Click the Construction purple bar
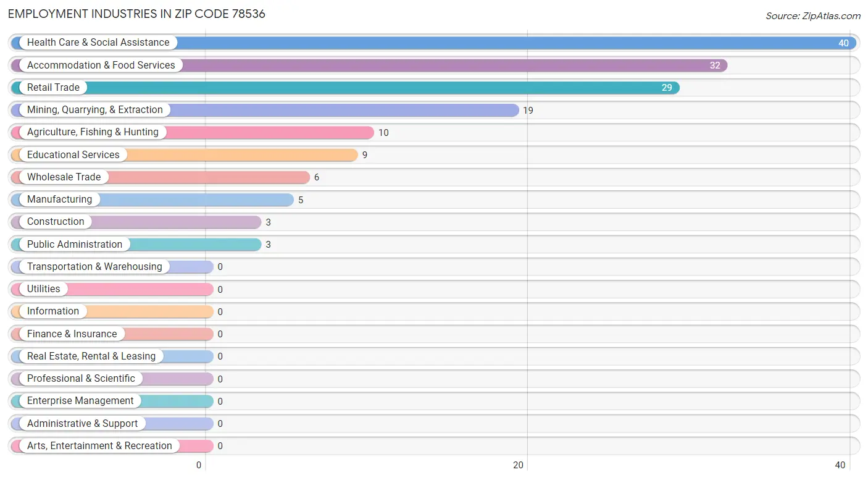This screenshot has width=868, height=480. [136, 222]
